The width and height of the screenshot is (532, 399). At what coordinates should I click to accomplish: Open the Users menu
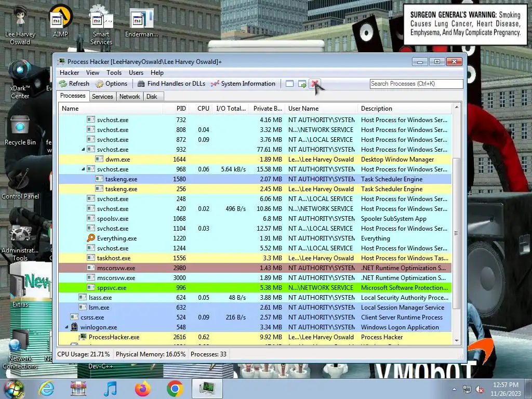pyautogui.click(x=136, y=73)
